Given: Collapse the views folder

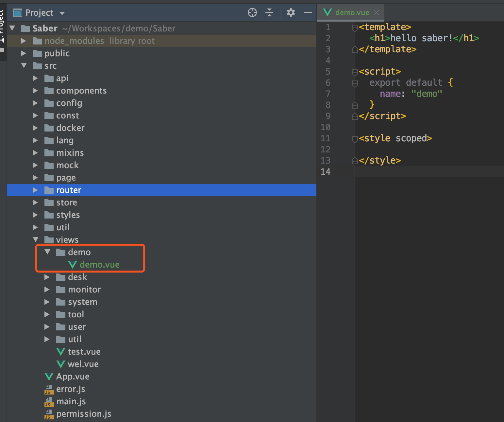Looking at the screenshot, I should 36,239.
